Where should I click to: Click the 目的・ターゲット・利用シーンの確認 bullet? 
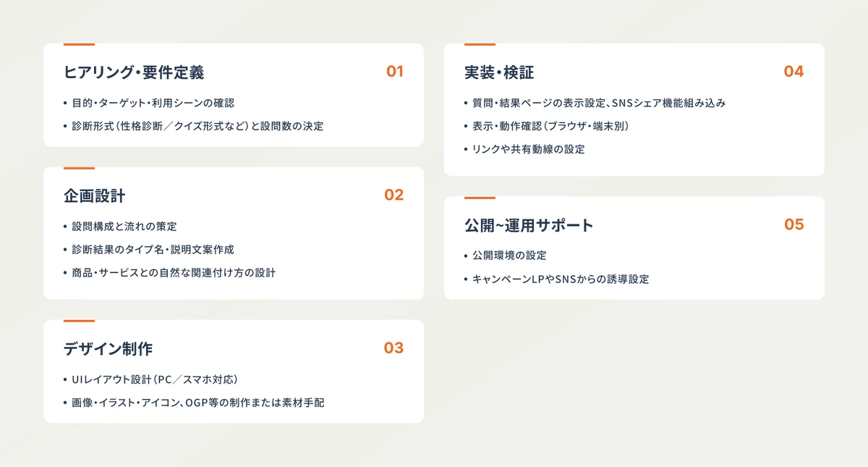(153, 104)
